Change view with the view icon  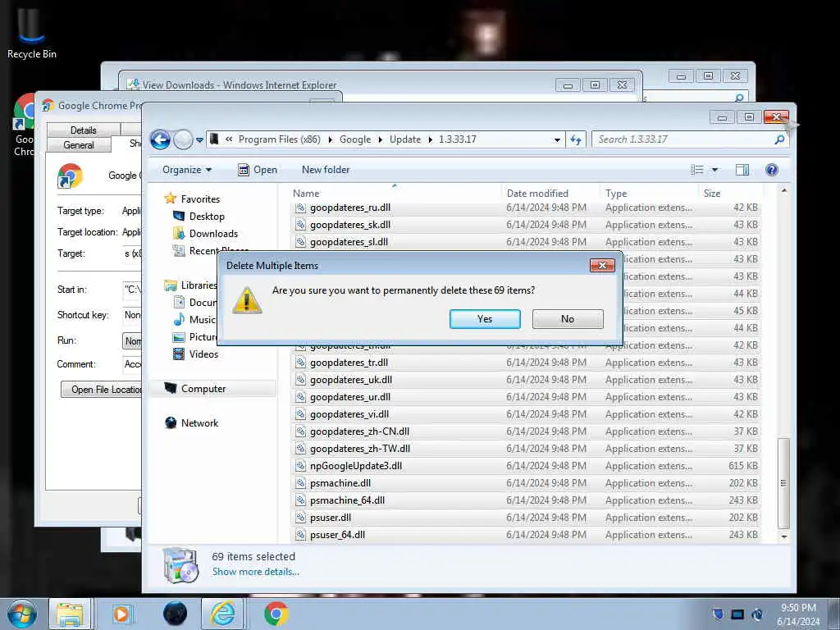coord(697,170)
